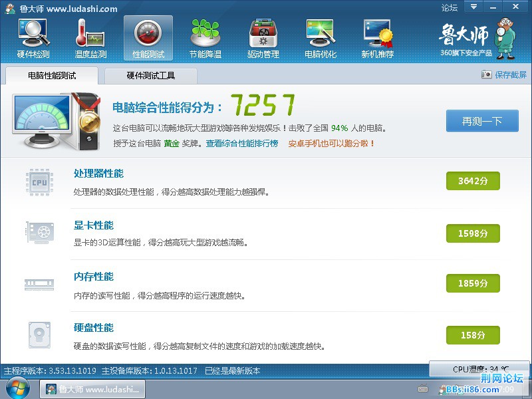Click 内存性能 heading
Screen dimensions: 532x399
tap(94, 277)
